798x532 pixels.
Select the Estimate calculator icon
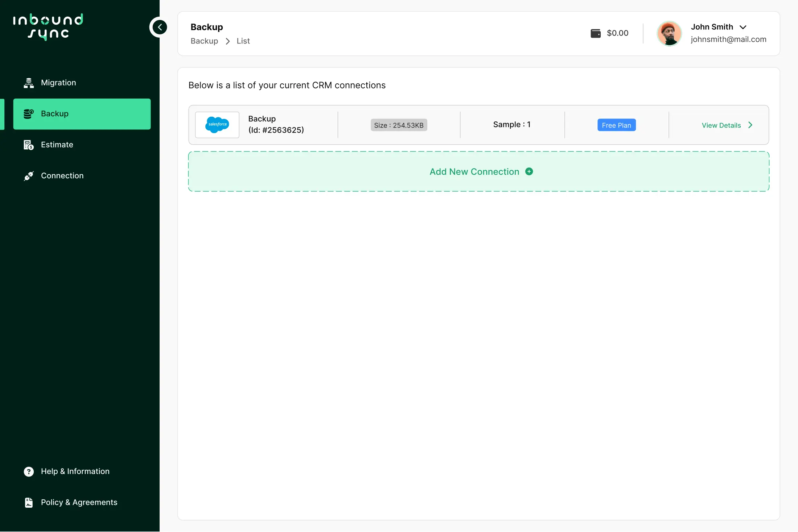pos(29,144)
